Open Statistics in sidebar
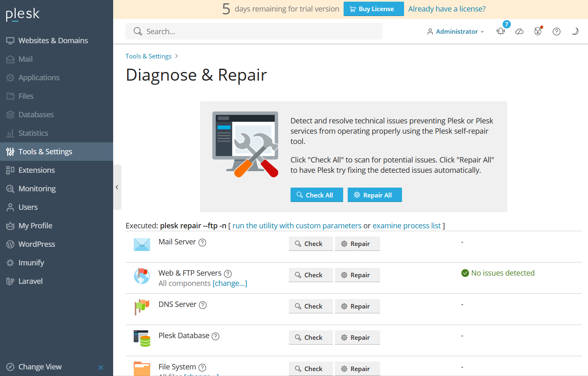This screenshot has height=376, width=588. (x=56, y=133)
